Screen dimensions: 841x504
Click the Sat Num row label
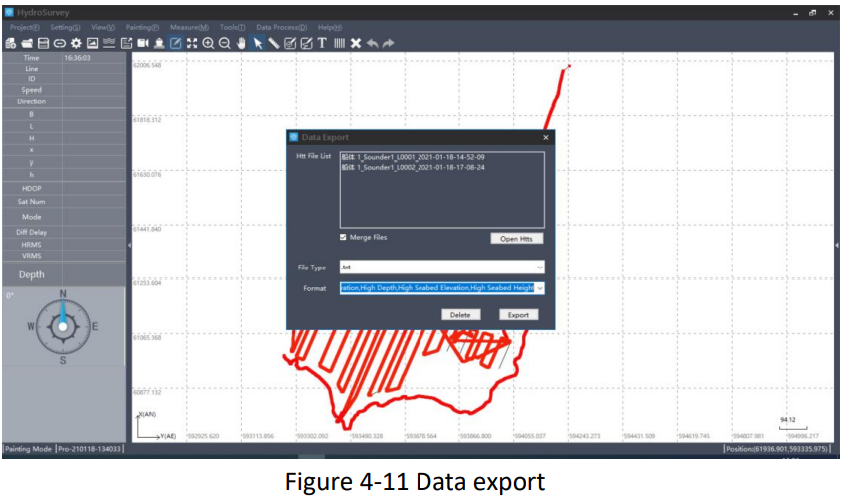pos(32,202)
